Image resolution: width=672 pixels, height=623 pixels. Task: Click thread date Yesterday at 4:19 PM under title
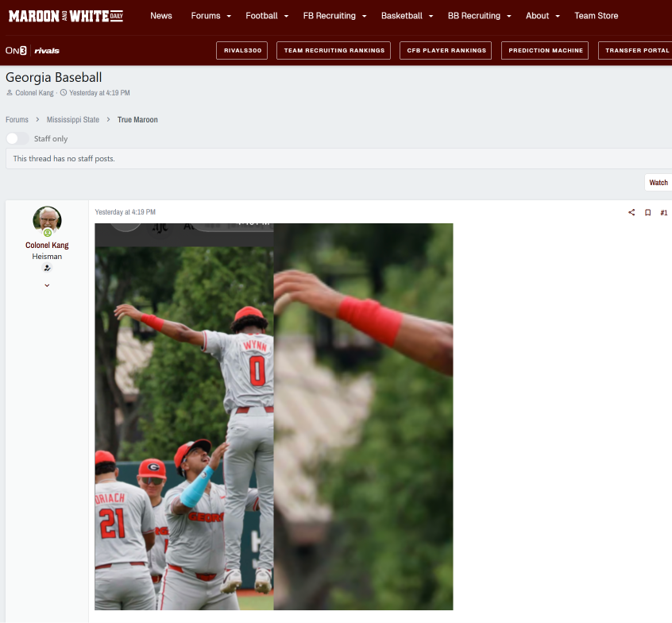point(99,93)
